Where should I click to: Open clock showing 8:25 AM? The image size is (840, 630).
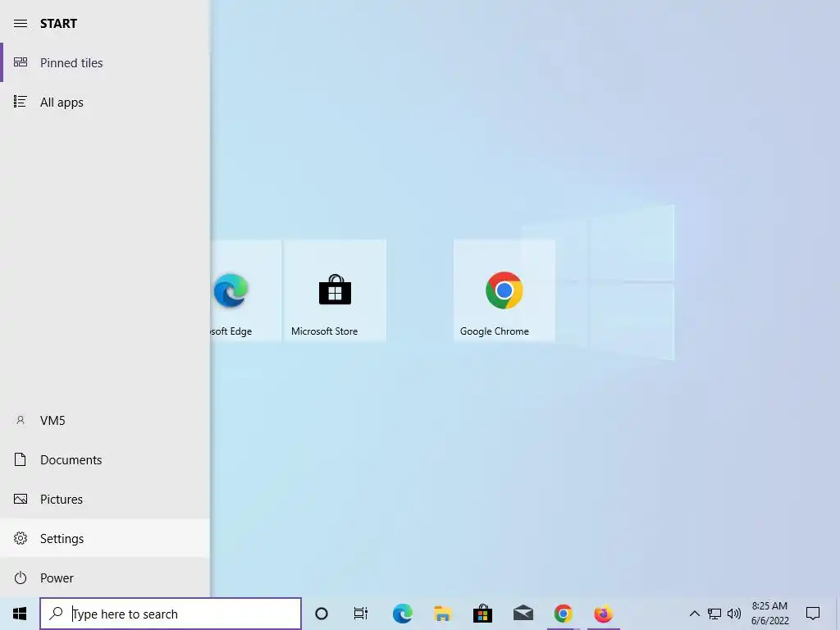coord(769,614)
